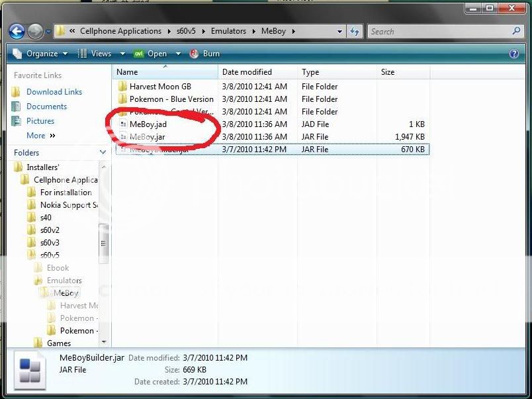The image size is (532, 399).
Task: Open the Organize menu
Action: [x=40, y=54]
